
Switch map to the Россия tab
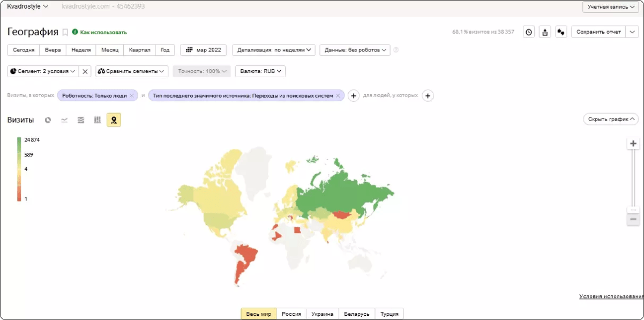pos(291,314)
